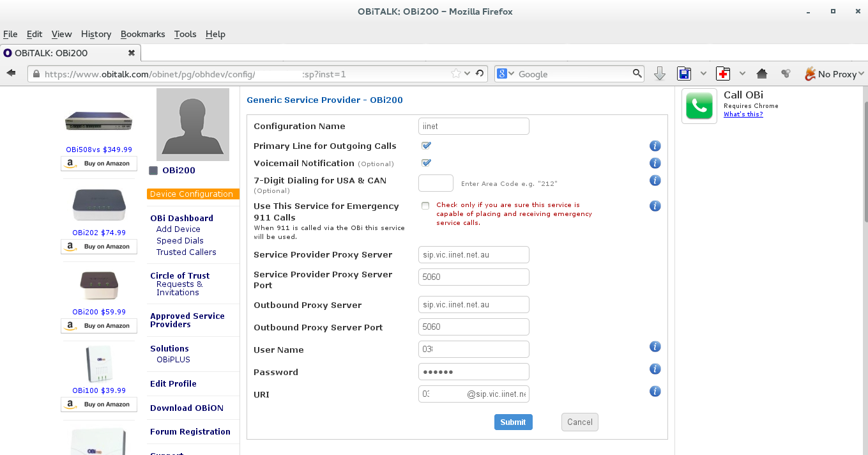Cancel the configuration form
The width and height of the screenshot is (868, 455).
(x=580, y=422)
